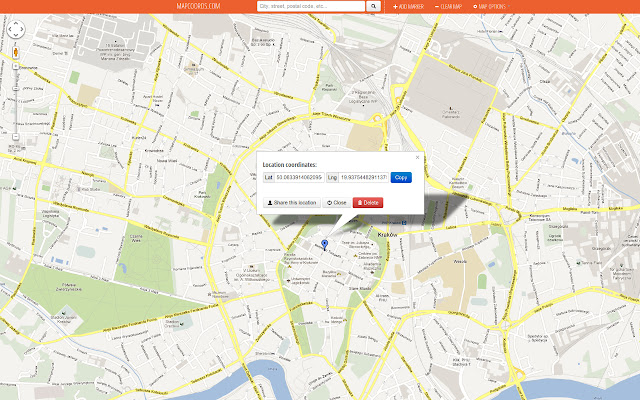Click the Share this location button
Image resolution: width=640 pixels, height=400 pixels.
coord(292,202)
